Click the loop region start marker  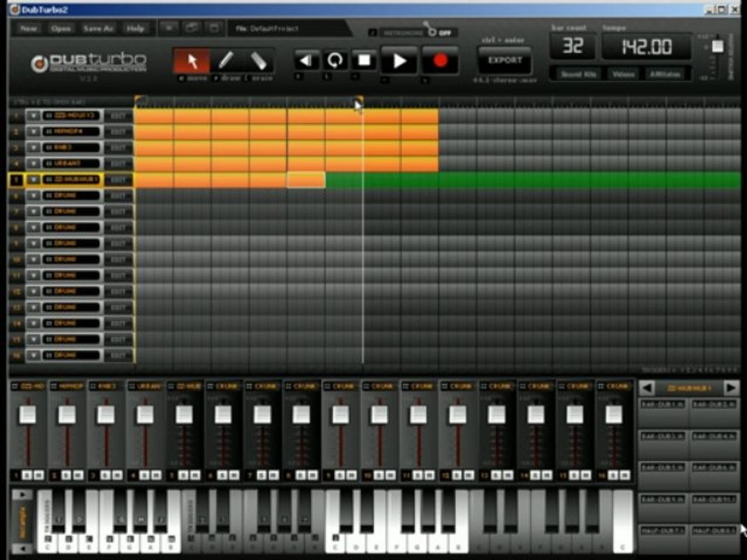tap(139, 100)
